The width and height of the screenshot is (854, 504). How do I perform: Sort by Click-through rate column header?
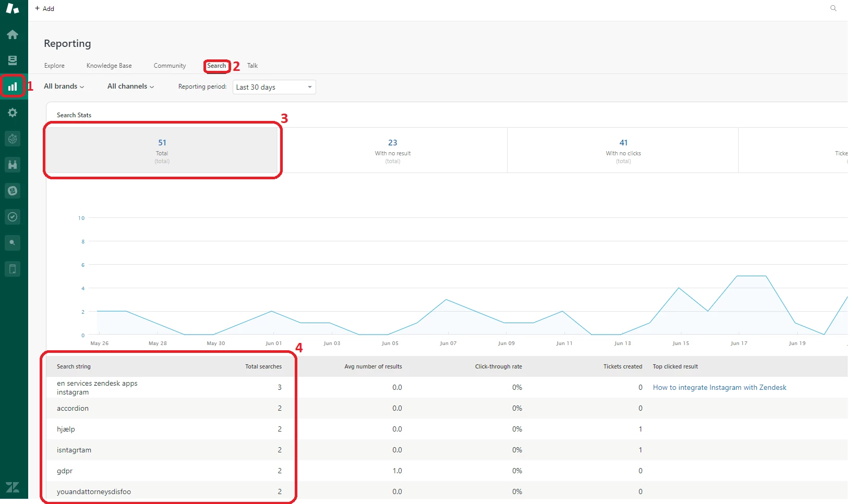(x=498, y=366)
